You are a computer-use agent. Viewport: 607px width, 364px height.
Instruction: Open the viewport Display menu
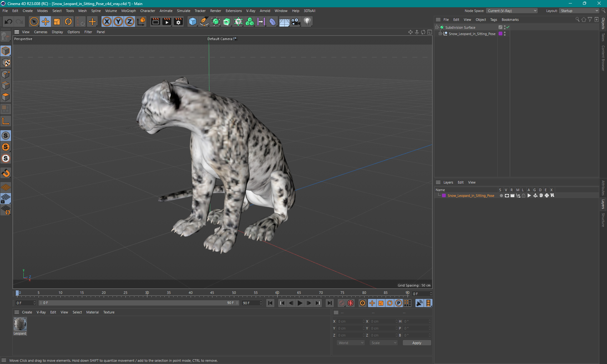pos(57,32)
